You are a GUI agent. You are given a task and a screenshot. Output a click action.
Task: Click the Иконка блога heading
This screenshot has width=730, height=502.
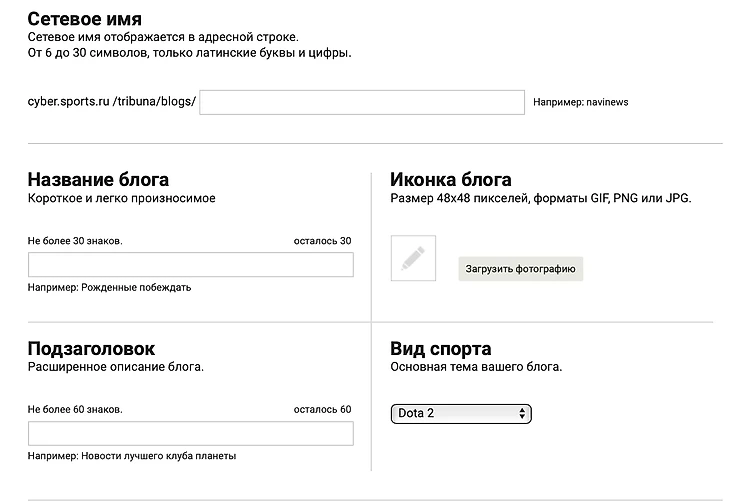click(450, 180)
